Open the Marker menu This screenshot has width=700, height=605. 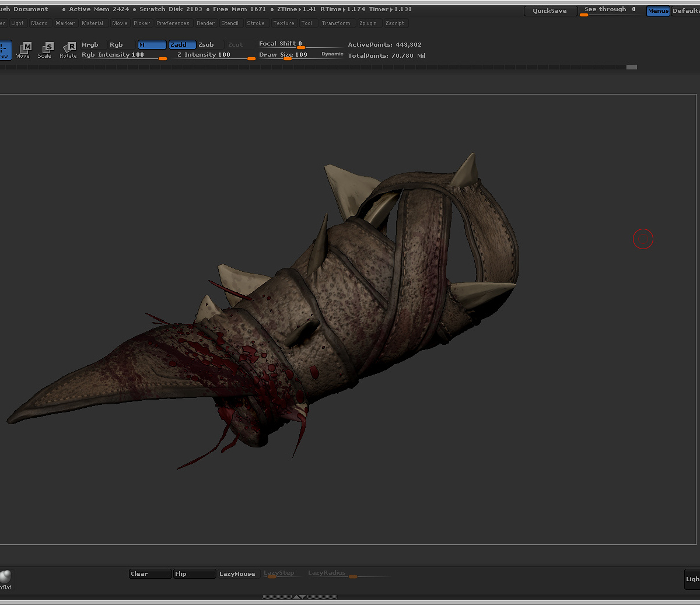tap(65, 23)
